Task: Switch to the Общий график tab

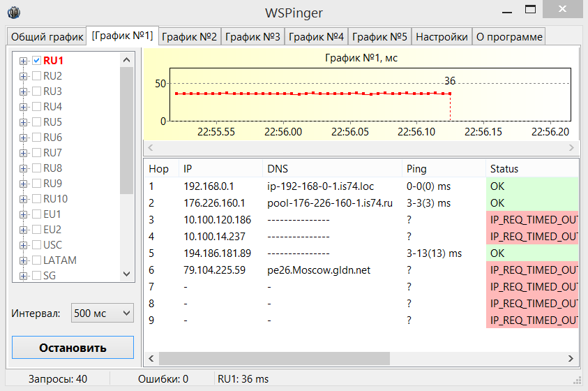Action: [x=45, y=36]
